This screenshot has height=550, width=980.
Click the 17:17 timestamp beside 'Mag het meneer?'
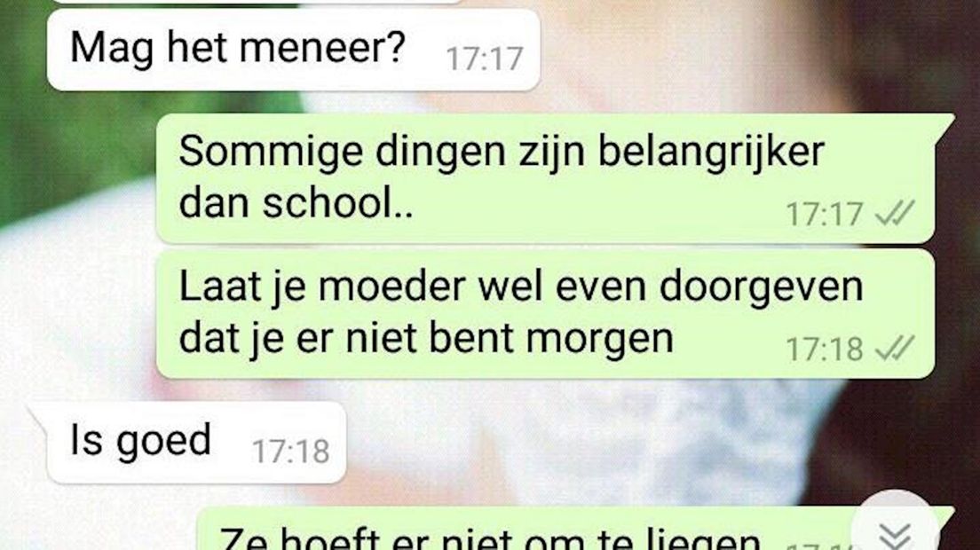(485, 59)
